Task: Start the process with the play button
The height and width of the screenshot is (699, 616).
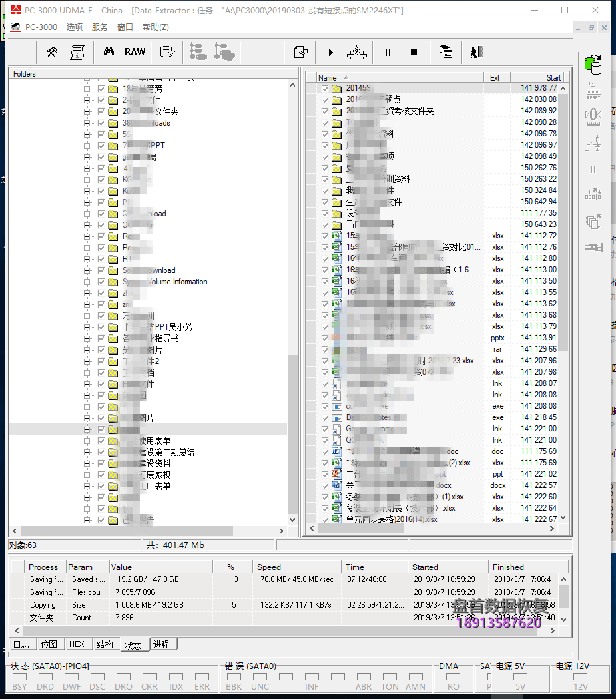Action: [x=331, y=53]
